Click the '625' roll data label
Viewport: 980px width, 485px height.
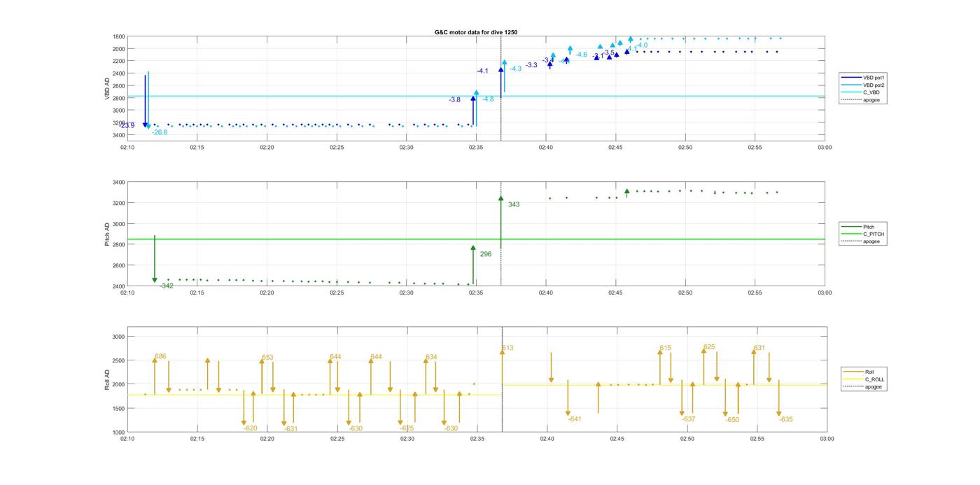tap(710, 347)
